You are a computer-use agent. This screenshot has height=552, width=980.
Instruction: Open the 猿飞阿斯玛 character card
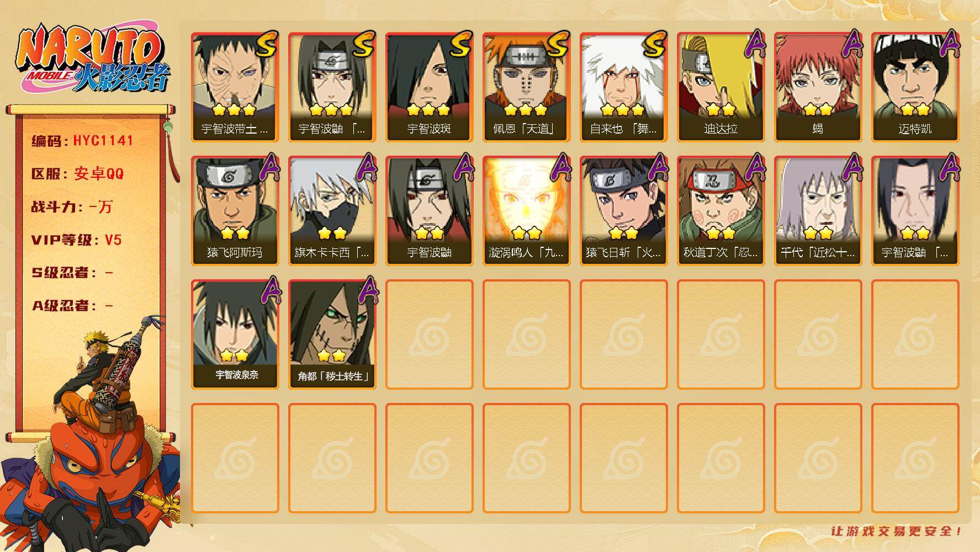coord(235,211)
